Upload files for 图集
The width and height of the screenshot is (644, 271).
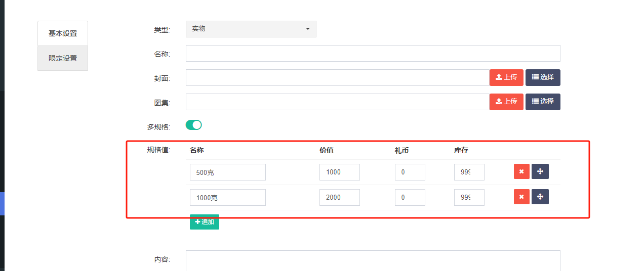[506, 102]
